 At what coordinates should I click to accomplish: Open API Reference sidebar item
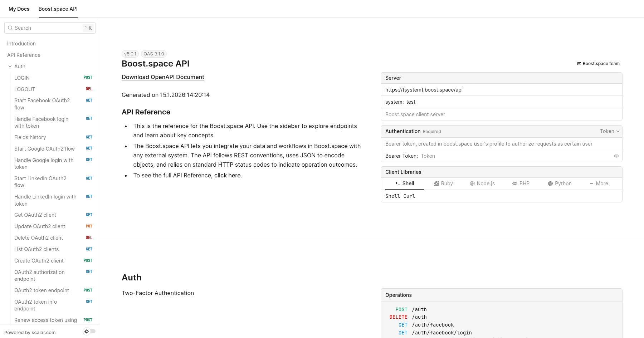click(50, 55)
